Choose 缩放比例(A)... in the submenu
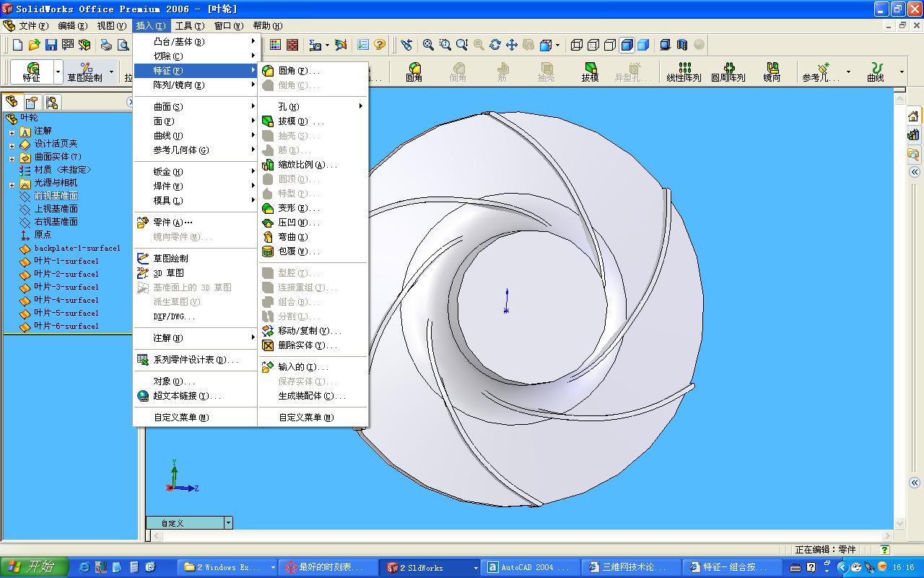The image size is (924, 578). point(313,165)
